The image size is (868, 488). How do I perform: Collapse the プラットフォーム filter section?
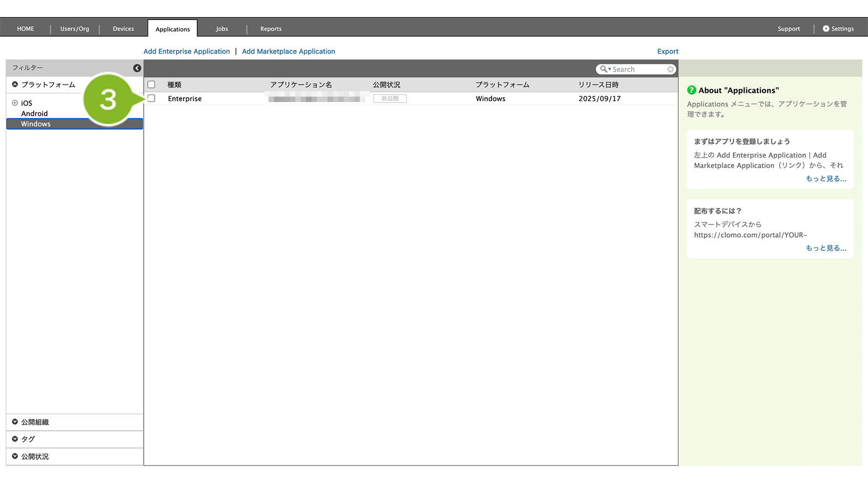click(x=15, y=84)
